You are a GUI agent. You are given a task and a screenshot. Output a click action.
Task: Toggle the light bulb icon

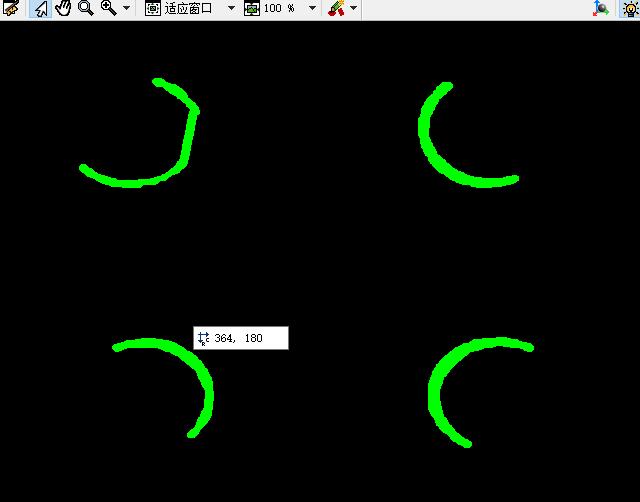(630, 9)
